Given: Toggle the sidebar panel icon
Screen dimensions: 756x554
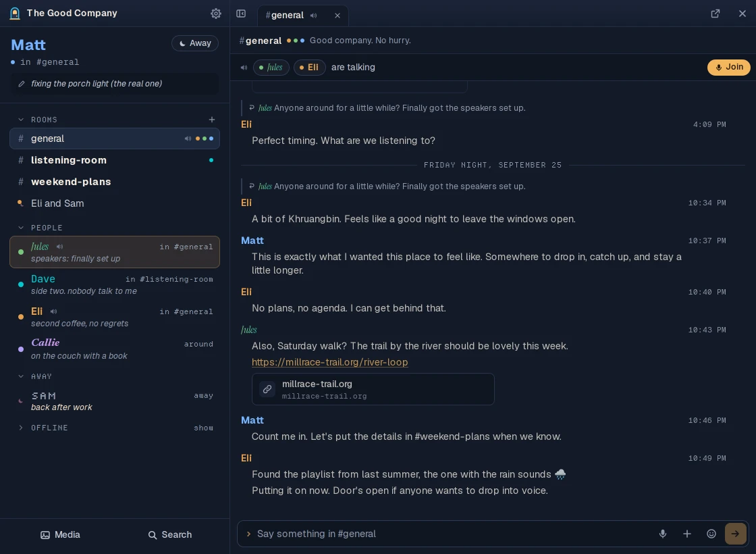Looking at the screenshot, I should 241,14.
